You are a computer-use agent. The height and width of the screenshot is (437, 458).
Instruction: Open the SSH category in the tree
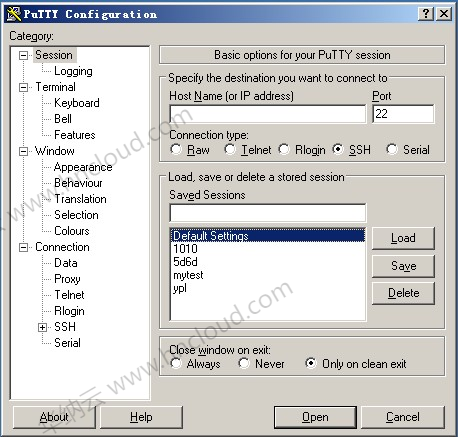click(x=65, y=327)
